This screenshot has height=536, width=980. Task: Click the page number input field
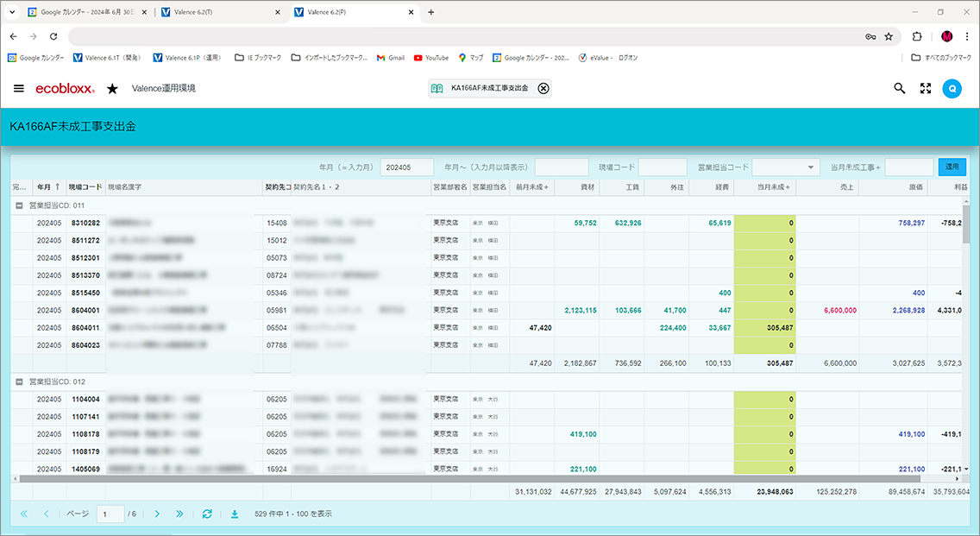click(x=110, y=514)
